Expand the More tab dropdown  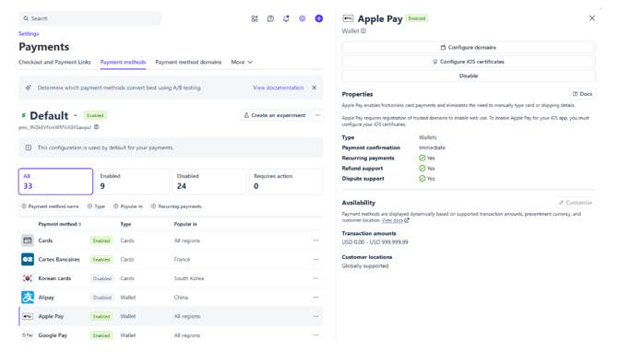tap(242, 62)
